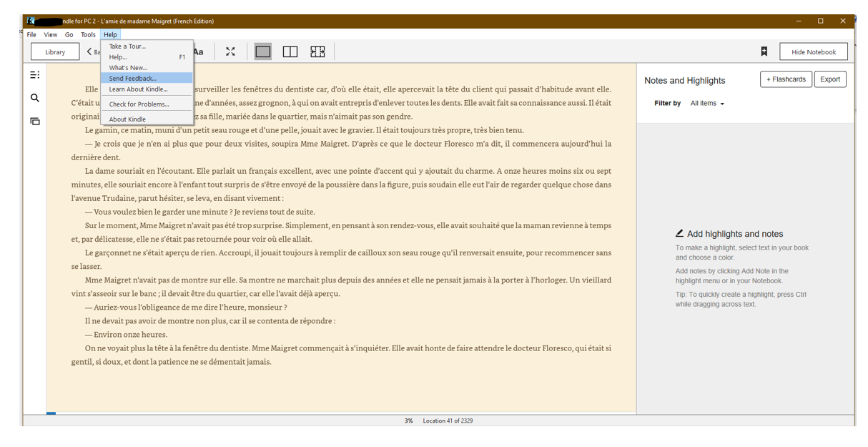This screenshot has width=868, height=447.
Task: Open the Tools menu
Action: coord(88,34)
